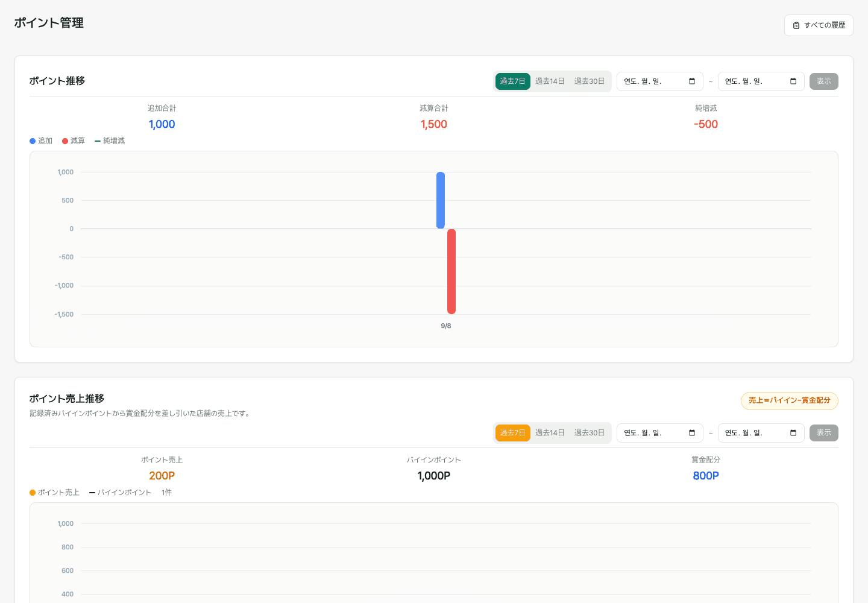Click start date field in ポイント売上推移
The height and width of the screenshot is (603, 868).
[659, 433]
